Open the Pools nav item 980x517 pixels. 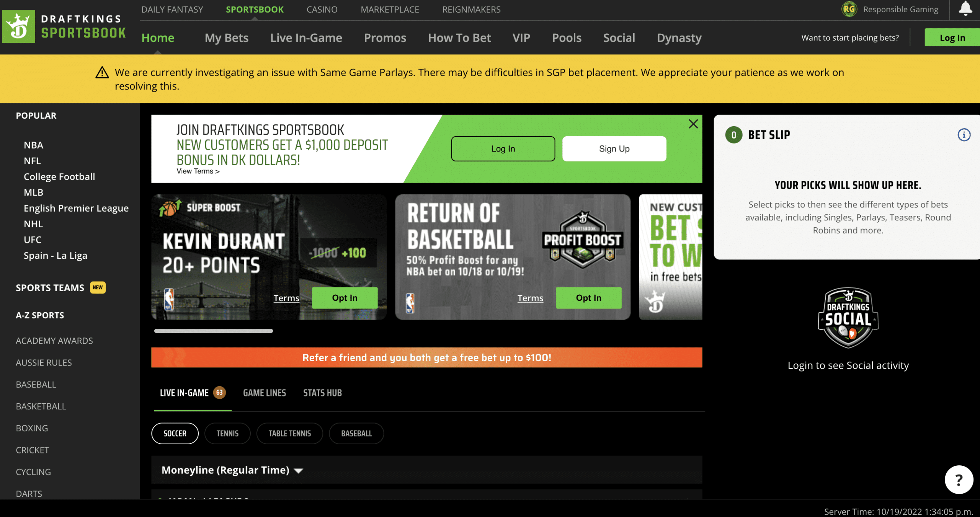(567, 38)
